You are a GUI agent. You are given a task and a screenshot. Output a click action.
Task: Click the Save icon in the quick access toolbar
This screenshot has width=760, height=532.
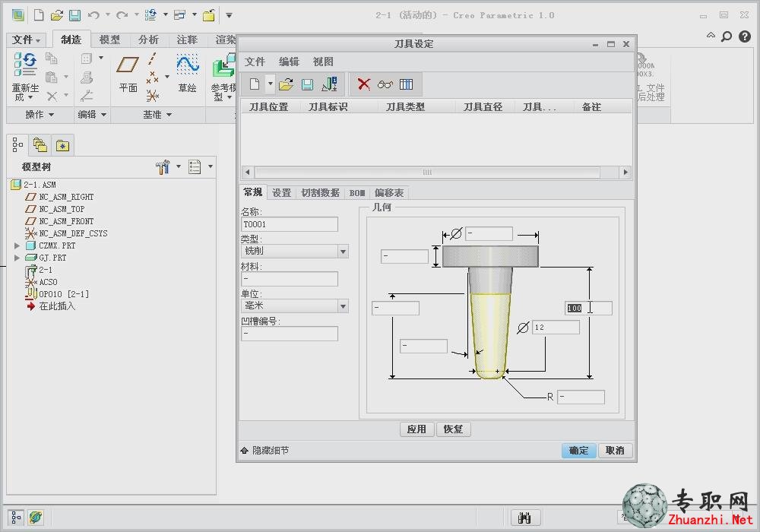74,15
